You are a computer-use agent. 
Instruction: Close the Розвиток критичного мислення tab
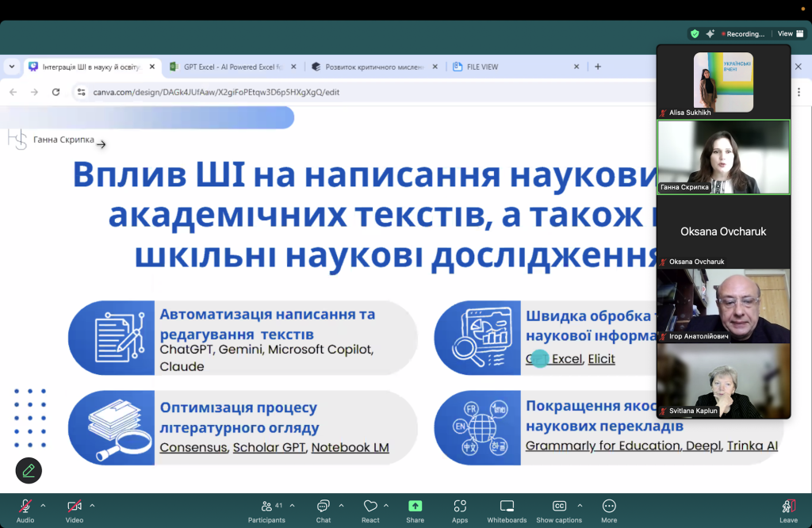pos(435,67)
